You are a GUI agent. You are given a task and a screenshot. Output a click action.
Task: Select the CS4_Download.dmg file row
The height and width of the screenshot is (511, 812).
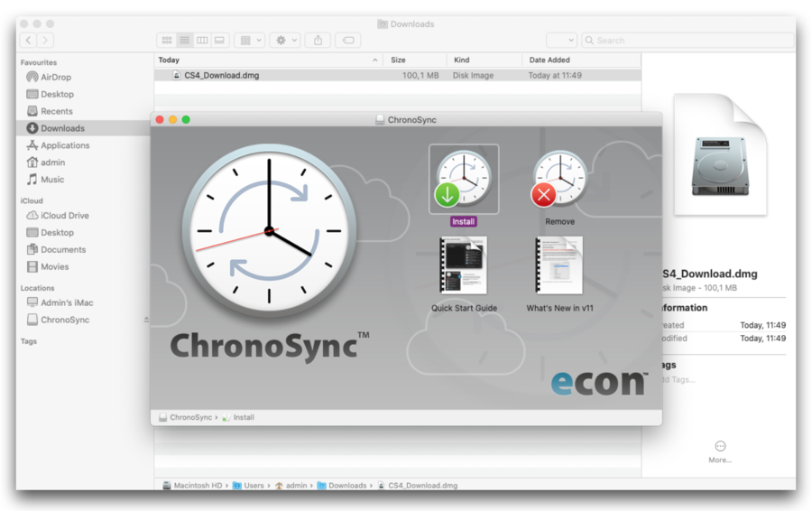[x=397, y=75]
